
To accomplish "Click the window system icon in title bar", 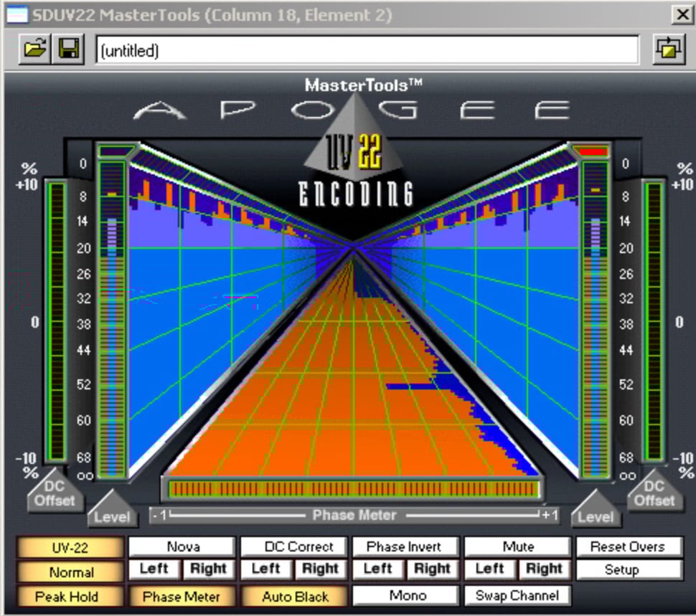I will pos(17,15).
